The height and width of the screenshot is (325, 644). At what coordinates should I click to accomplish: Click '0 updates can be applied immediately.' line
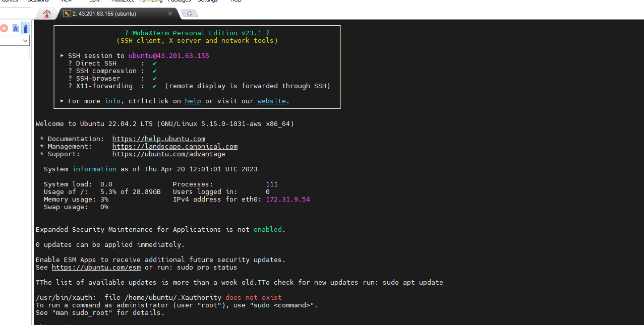110,244
